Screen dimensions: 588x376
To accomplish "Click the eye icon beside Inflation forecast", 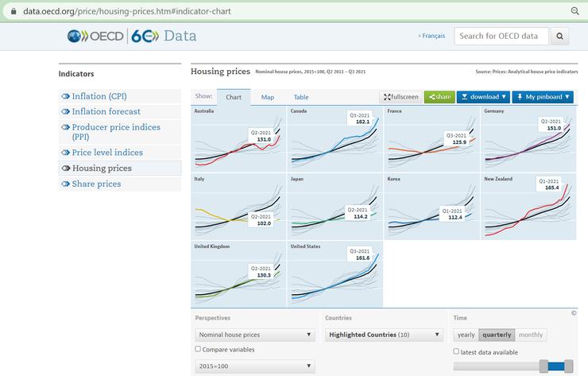I will [x=65, y=111].
